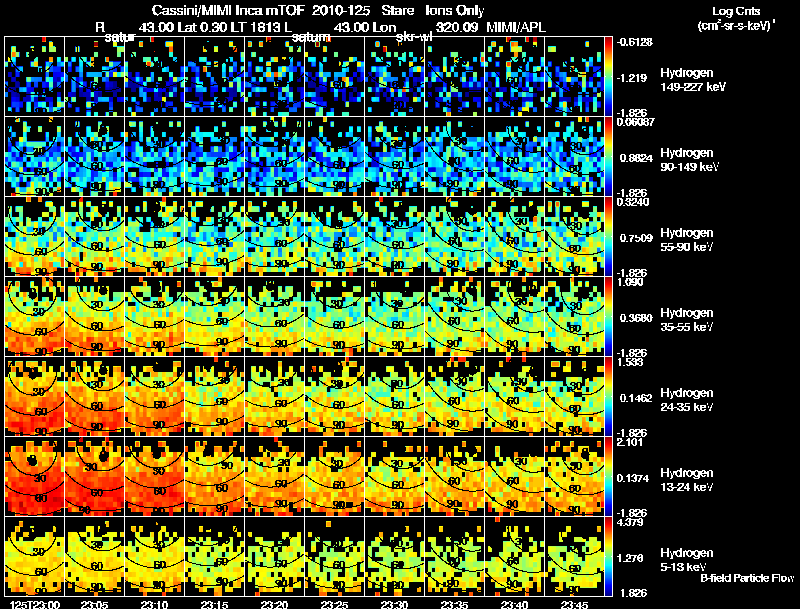Click the 4.379 colorbar maximum value
This screenshot has width=800, height=609.
coord(629,522)
